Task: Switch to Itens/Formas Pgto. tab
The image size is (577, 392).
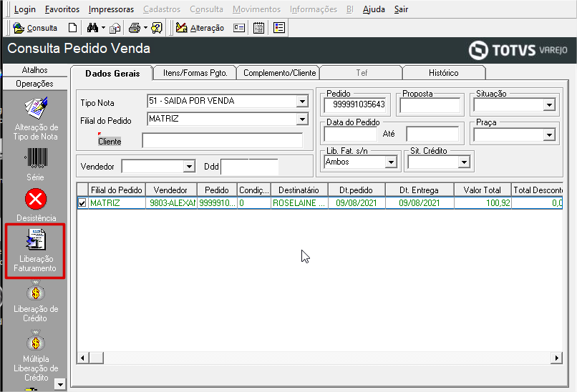Action: [195, 73]
